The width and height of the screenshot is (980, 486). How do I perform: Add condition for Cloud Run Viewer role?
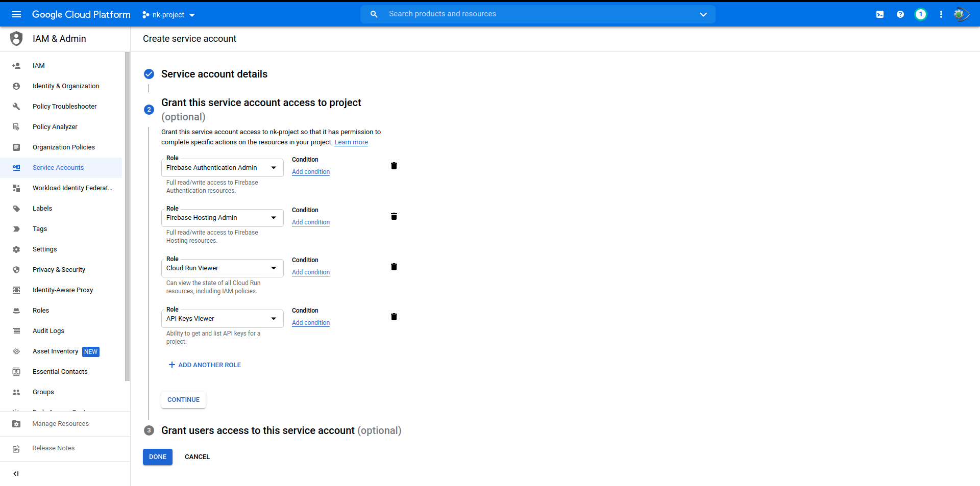pyautogui.click(x=311, y=272)
